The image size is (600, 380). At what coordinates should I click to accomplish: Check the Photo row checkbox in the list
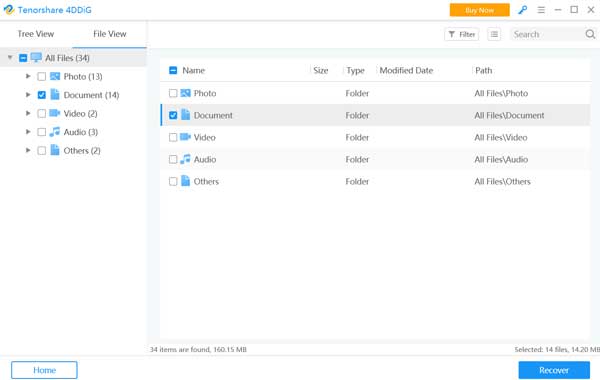(173, 93)
